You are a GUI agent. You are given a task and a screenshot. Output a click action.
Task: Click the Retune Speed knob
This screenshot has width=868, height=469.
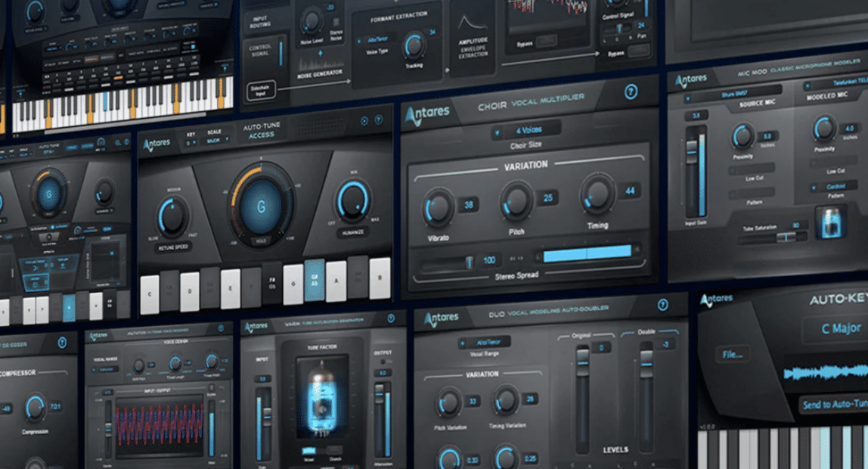172,216
